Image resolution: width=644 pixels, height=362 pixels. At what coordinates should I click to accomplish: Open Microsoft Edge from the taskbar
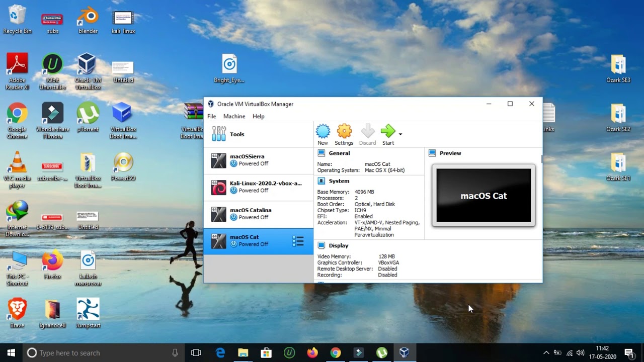(x=220, y=353)
